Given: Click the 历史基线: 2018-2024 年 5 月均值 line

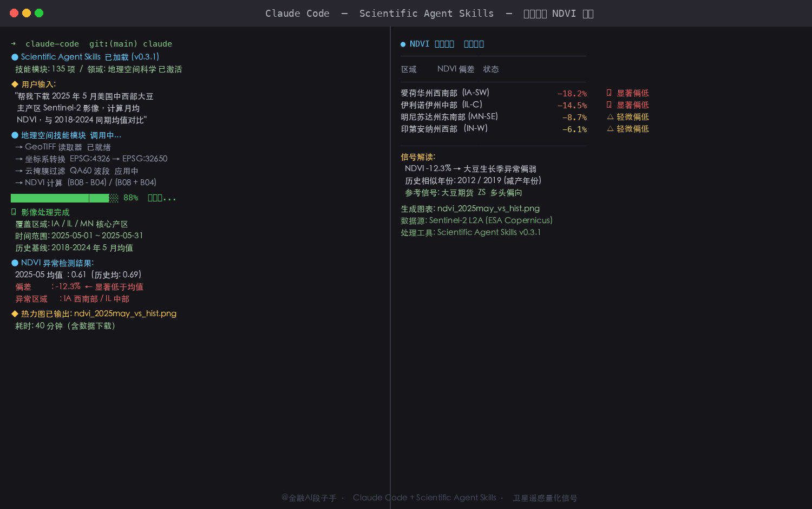Looking at the screenshot, I should pyautogui.click(x=74, y=247).
